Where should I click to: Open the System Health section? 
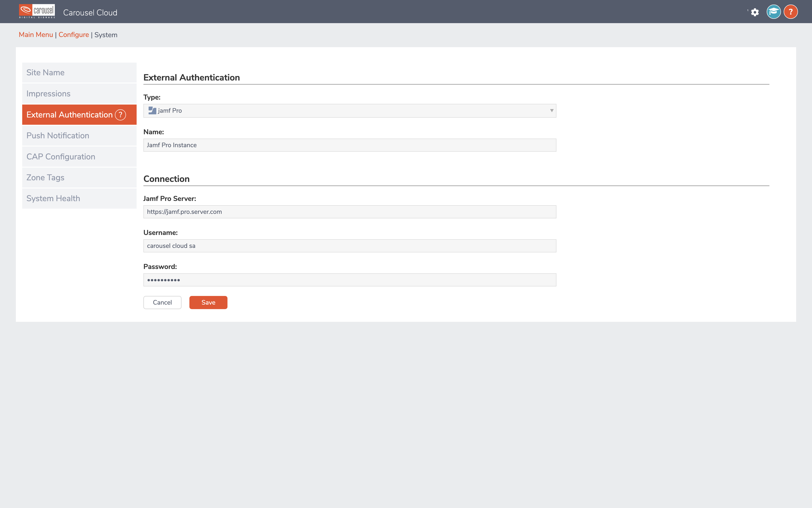coord(79,199)
